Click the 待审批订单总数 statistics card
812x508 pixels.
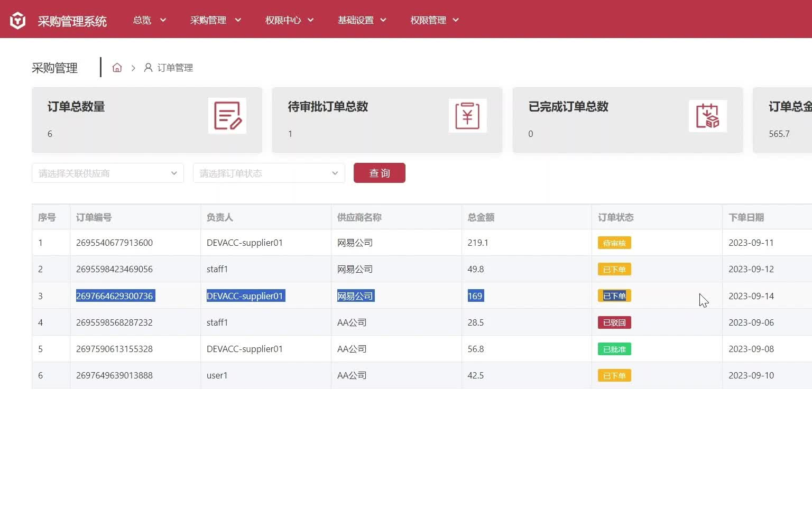387,120
